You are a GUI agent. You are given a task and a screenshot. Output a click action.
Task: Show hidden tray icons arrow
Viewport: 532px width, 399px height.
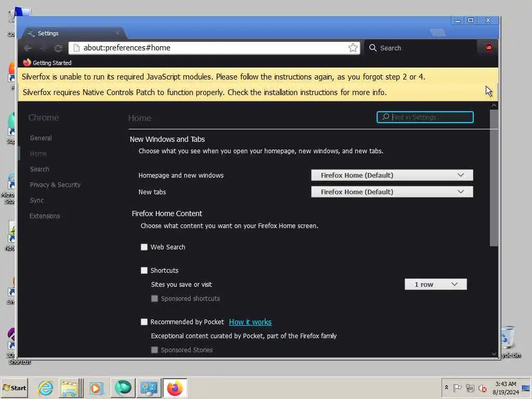click(446, 388)
